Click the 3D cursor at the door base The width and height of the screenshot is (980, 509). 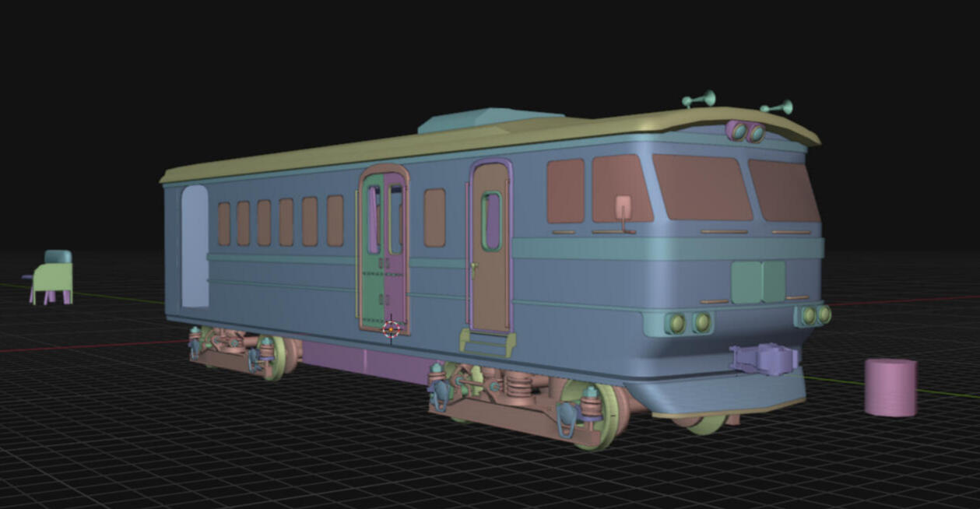392,328
